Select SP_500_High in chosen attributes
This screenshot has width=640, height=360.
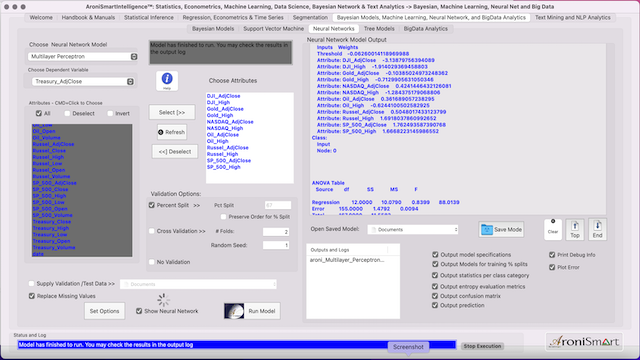[x=223, y=167]
